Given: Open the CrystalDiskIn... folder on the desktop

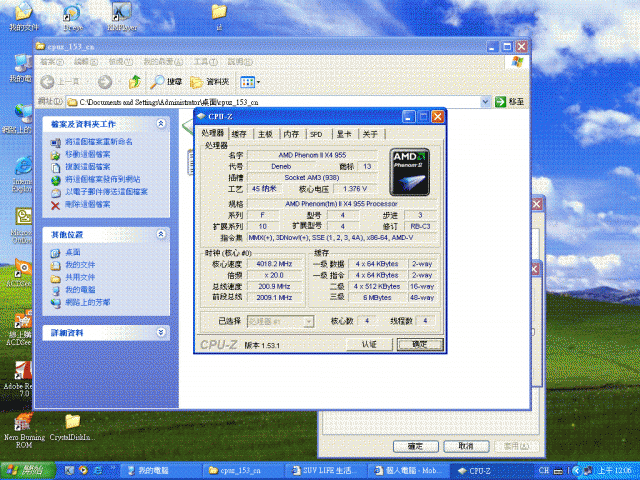Looking at the screenshot, I should [x=72, y=427].
